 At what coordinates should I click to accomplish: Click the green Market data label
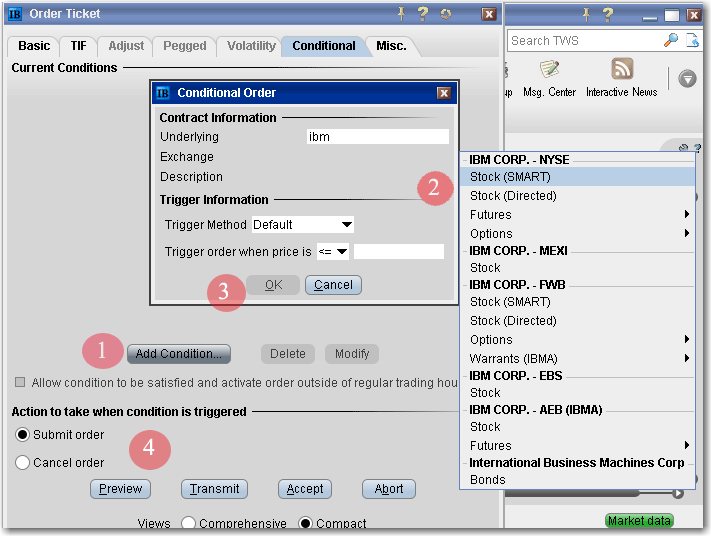pos(639,521)
